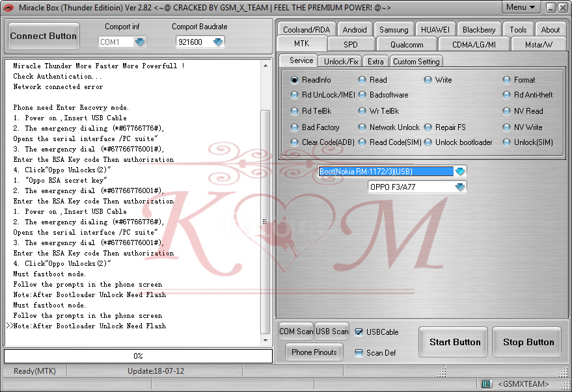The image size is (572, 392).
Task: Enable the Scan Def checkbox
Action: [359, 352]
